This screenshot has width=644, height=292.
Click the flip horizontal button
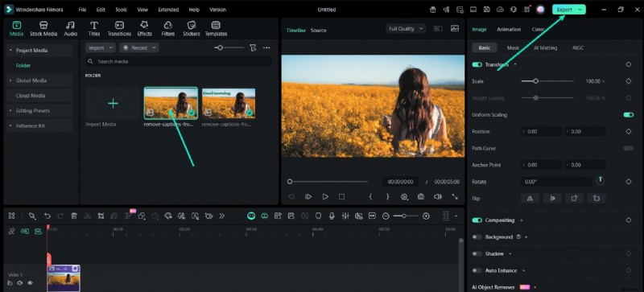[530, 199]
